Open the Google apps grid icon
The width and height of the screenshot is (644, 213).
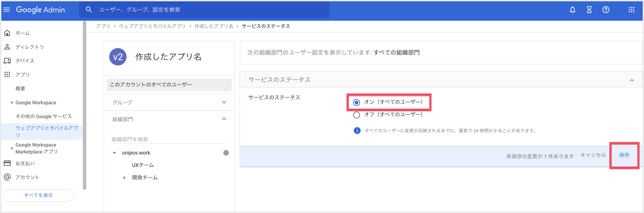click(631, 10)
